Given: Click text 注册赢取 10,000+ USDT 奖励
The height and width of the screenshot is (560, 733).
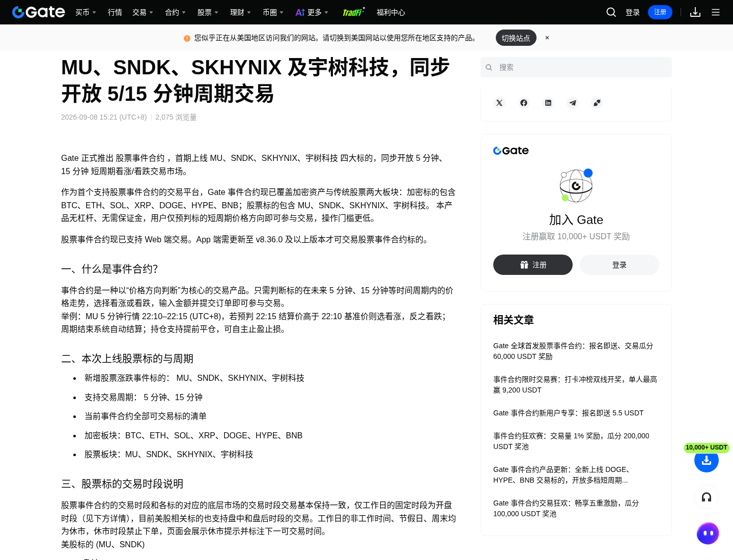Looking at the screenshot, I should [576, 236].
